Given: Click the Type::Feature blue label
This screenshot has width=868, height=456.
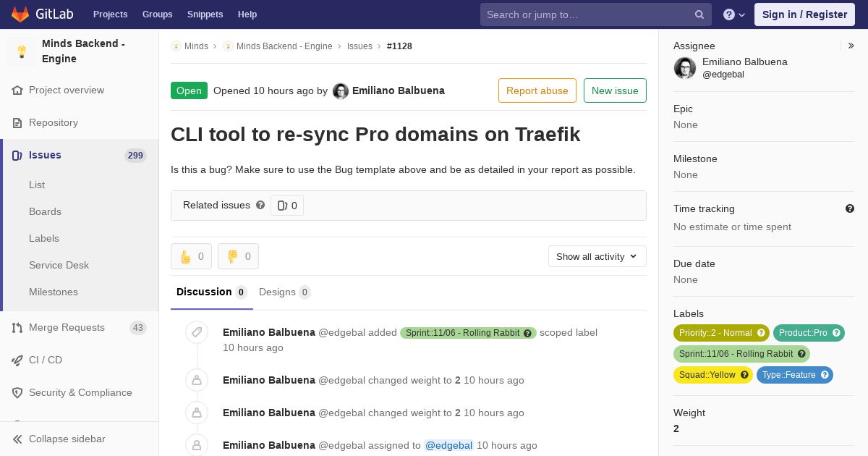Looking at the screenshot, I should pyautogui.click(x=788, y=375).
